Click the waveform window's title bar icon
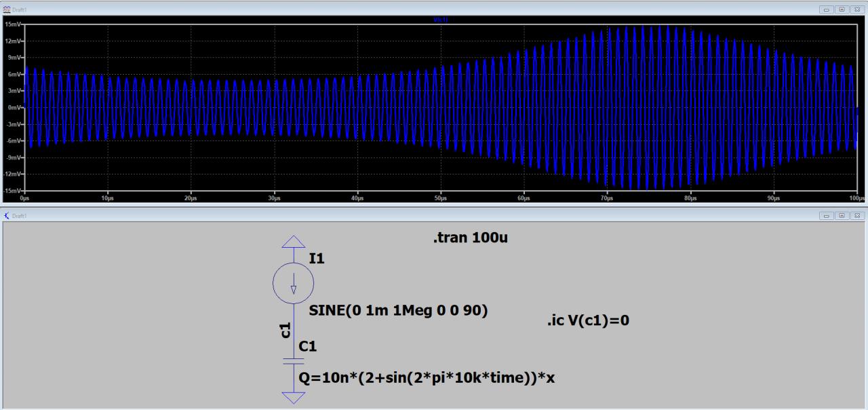The image size is (868, 410). pos(7,10)
